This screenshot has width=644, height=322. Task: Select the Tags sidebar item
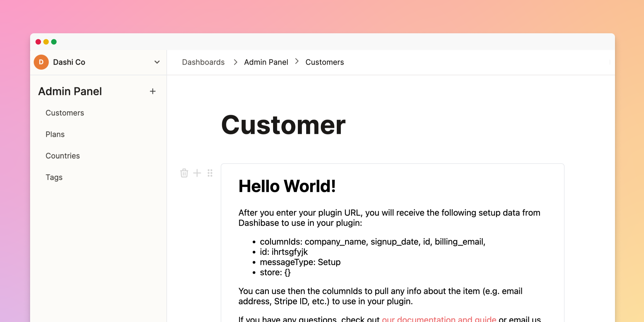point(54,177)
